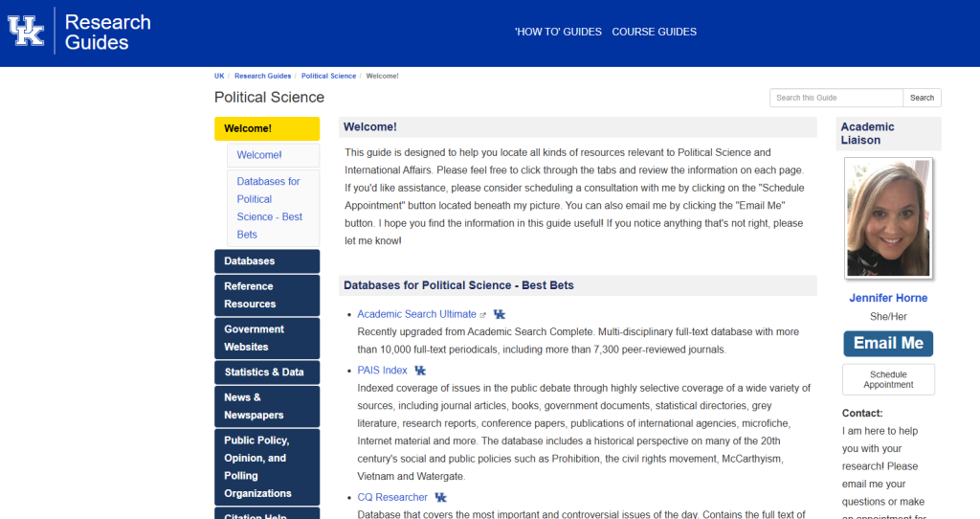Open COURSE GUIDES menu item
Image resolution: width=980 pixels, height=519 pixels.
[654, 32]
